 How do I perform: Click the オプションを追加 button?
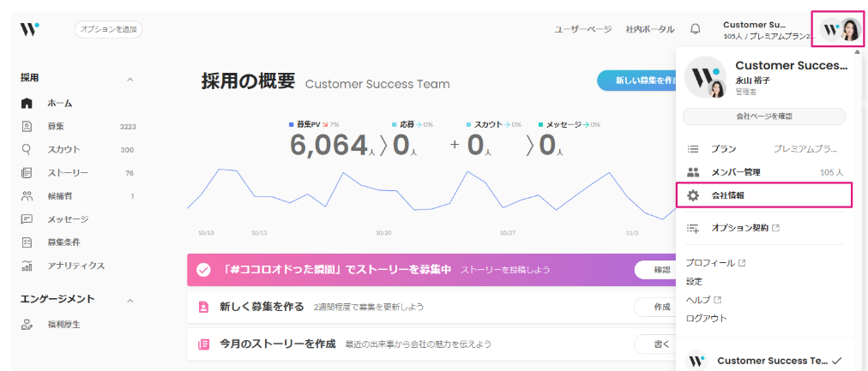tap(108, 29)
